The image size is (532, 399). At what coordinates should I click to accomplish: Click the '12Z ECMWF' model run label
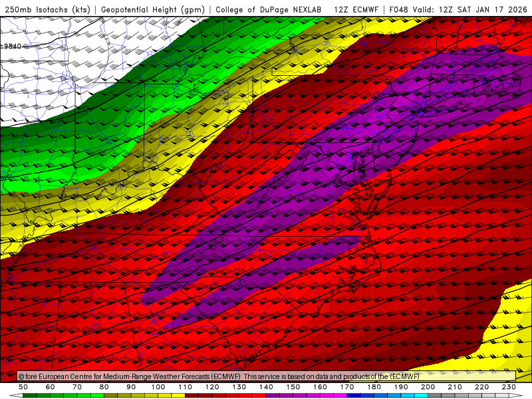[356, 9]
